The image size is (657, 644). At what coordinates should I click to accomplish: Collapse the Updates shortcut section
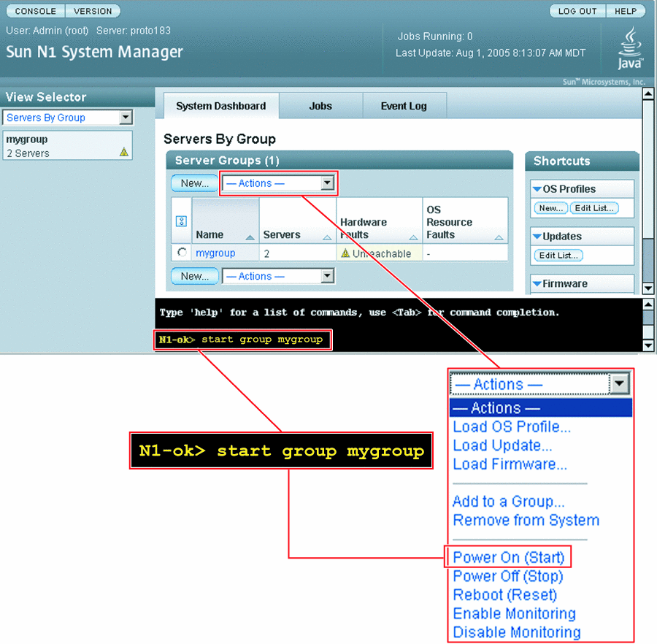[537, 237]
